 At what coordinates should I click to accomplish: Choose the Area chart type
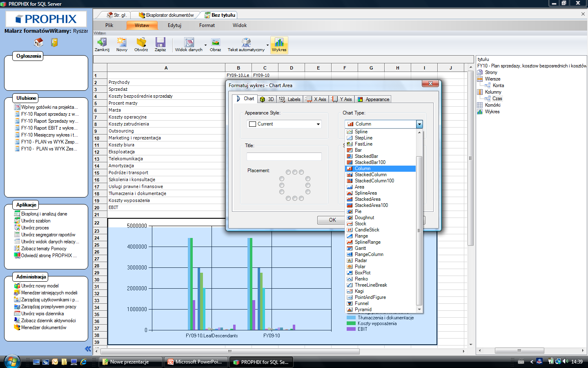(x=359, y=187)
